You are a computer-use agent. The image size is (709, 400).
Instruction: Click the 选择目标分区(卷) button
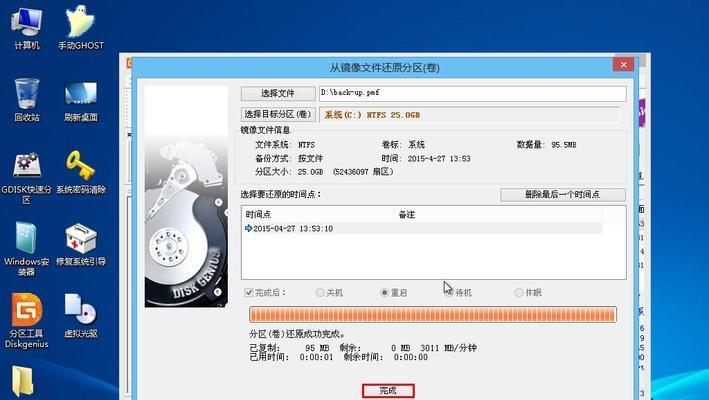278,114
